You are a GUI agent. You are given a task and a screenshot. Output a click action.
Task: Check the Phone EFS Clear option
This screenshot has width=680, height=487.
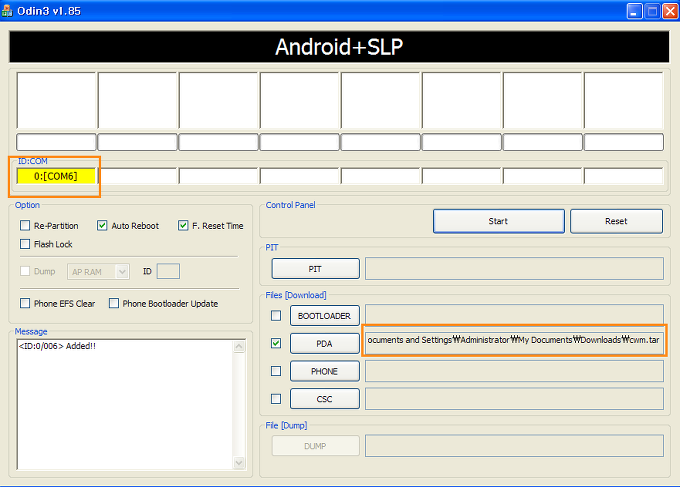tap(25, 303)
